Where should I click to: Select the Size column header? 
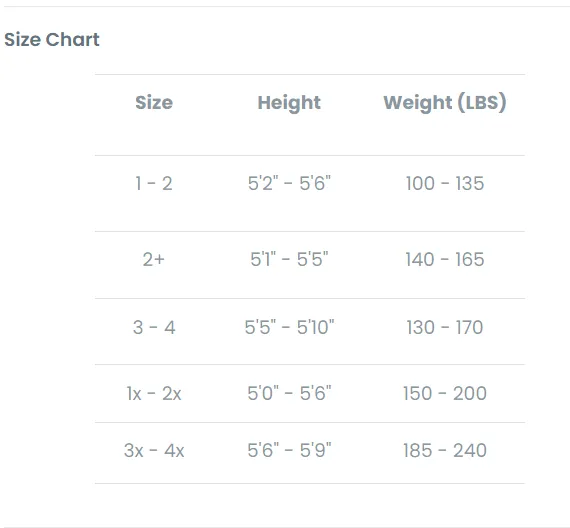click(154, 102)
